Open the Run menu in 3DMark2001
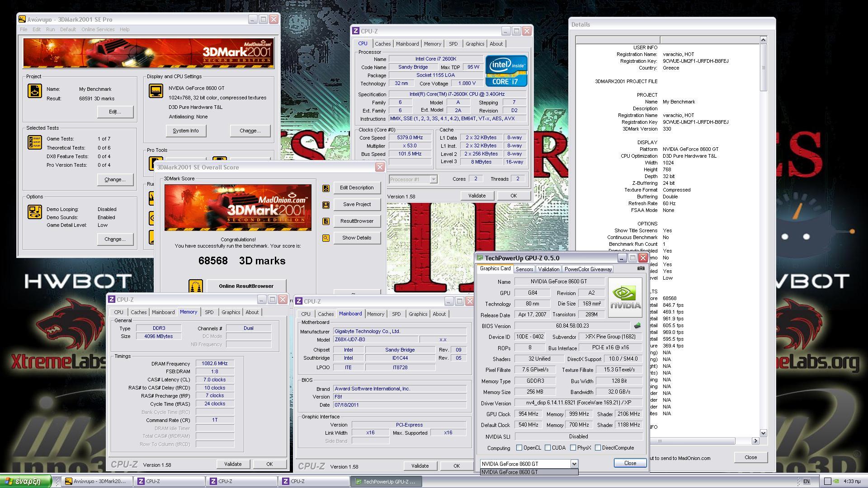 (x=50, y=29)
